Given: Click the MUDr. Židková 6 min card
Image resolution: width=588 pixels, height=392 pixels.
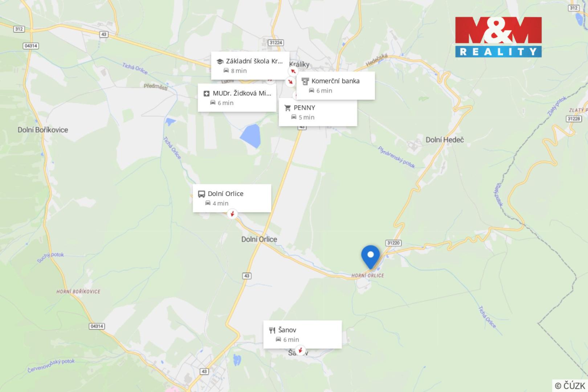Looking at the screenshot, I should [x=237, y=98].
